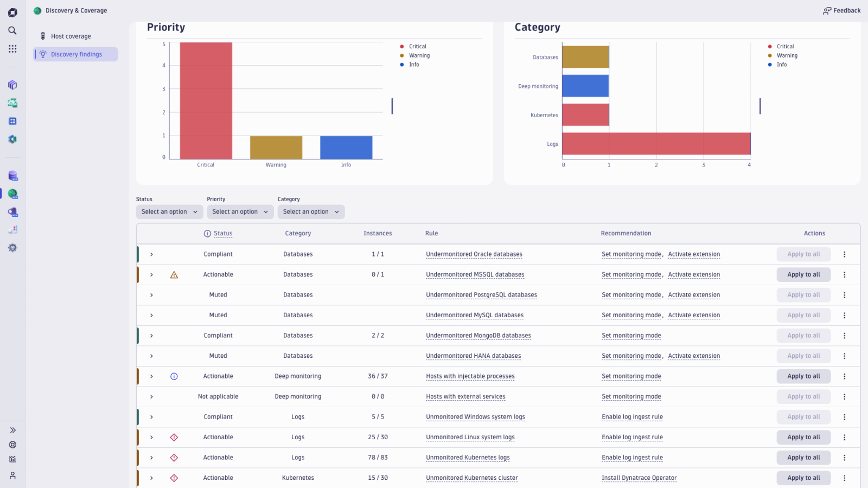Click Apply to all for Unmonitored Linux system logs
The image size is (868, 488).
(x=803, y=437)
